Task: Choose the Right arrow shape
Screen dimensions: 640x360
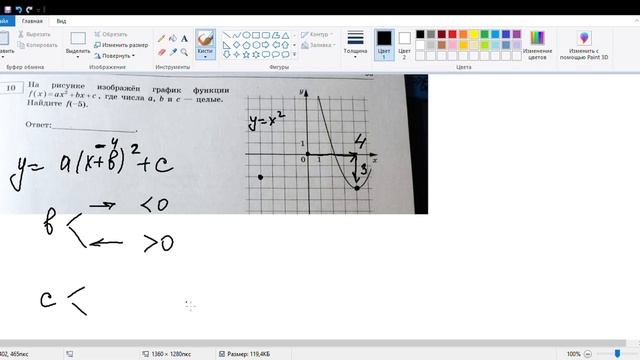Action: [266, 45]
